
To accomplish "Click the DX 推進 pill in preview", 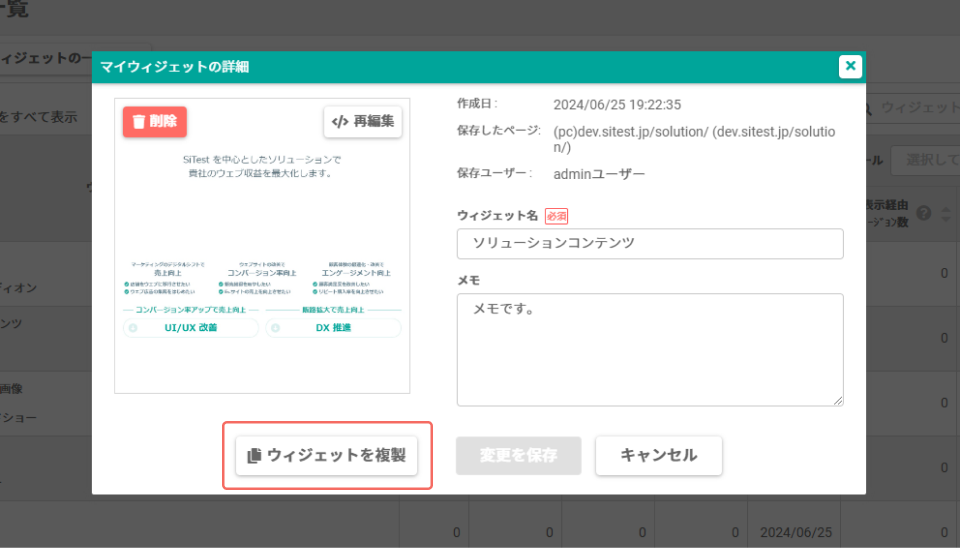I will (x=334, y=328).
